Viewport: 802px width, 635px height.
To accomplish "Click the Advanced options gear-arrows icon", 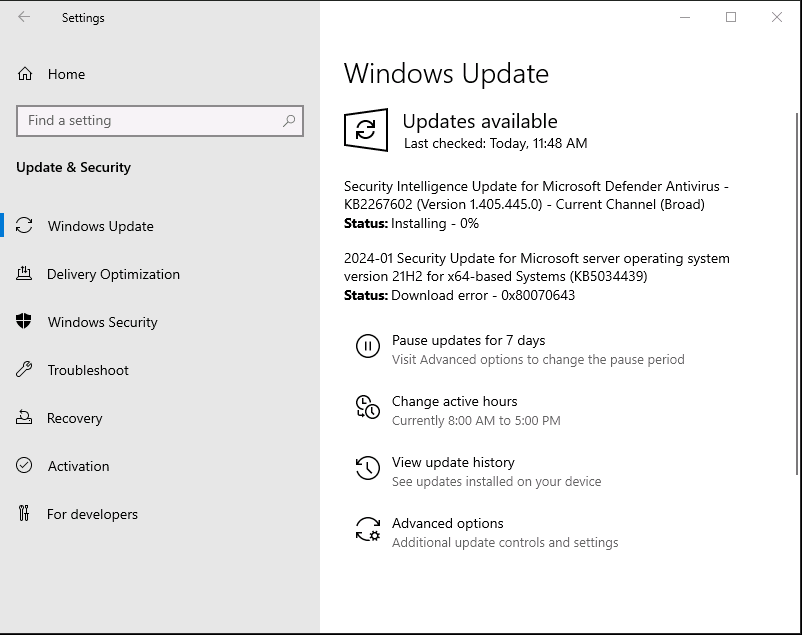I will [368, 529].
